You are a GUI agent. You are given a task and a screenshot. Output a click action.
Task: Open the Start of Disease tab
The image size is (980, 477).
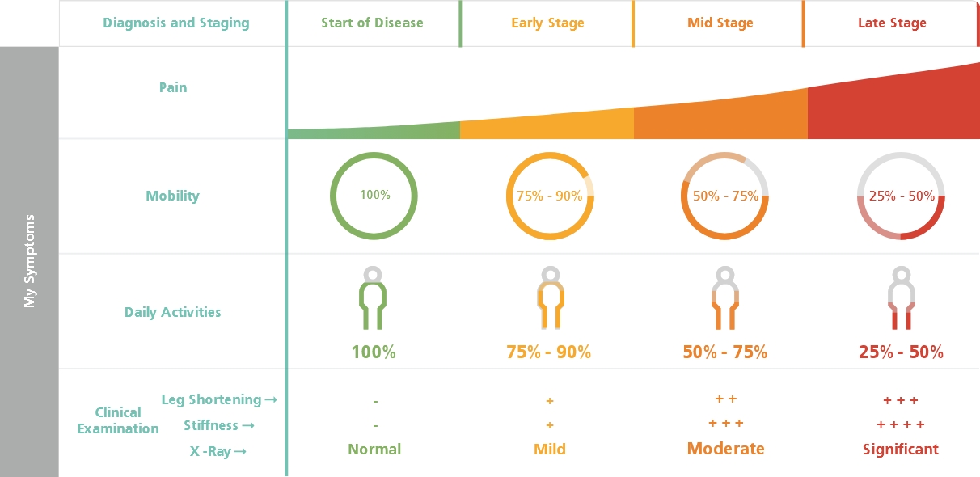point(372,23)
